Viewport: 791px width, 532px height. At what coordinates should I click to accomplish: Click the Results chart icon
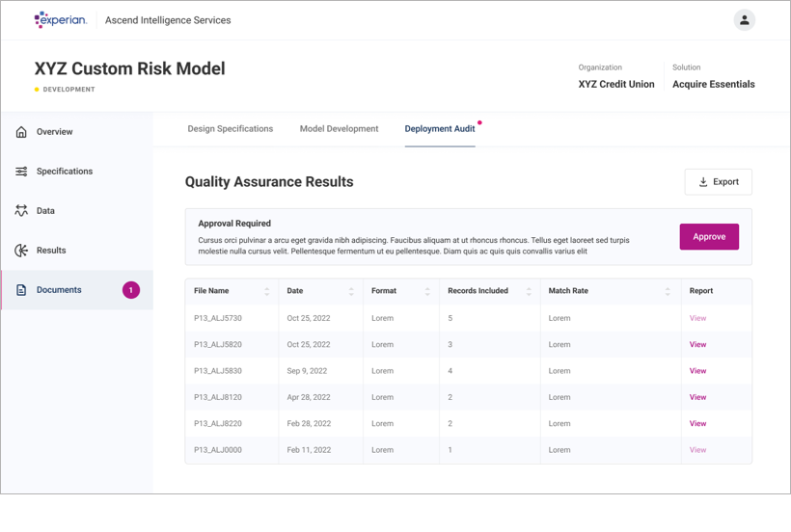[21, 251]
